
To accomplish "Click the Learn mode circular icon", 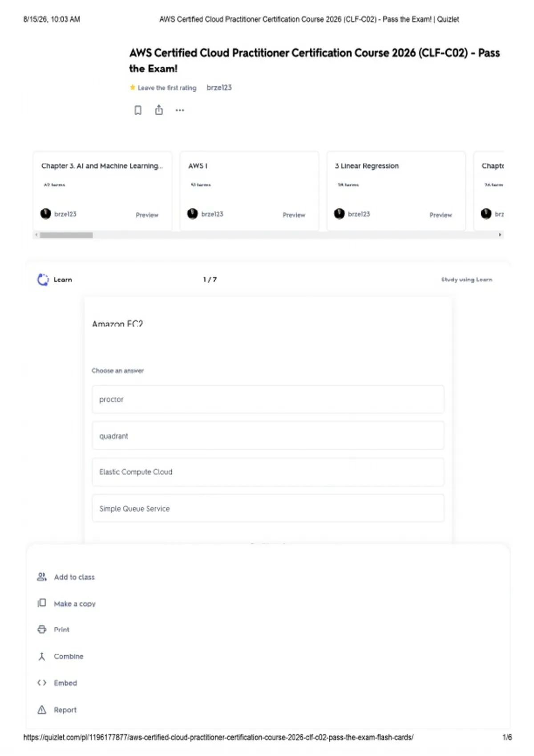I will pos(43,279).
